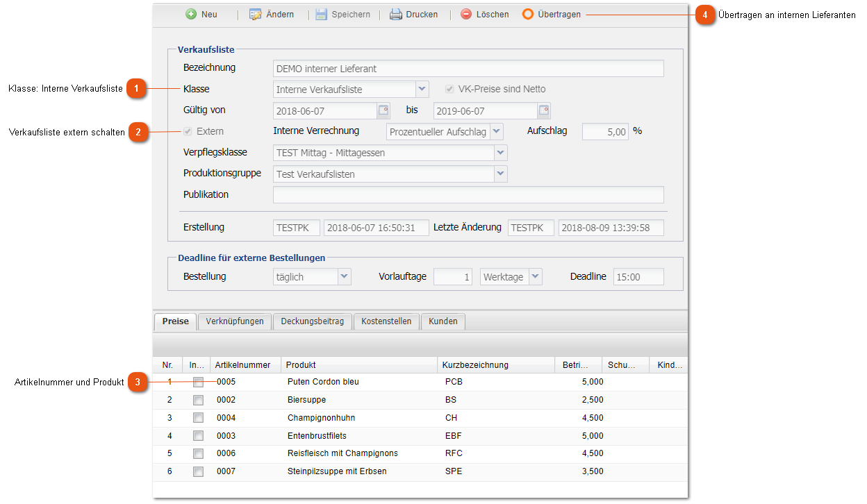Open the Interne Verrechnung dropdown
The height and width of the screenshot is (504, 867).
(496, 131)
